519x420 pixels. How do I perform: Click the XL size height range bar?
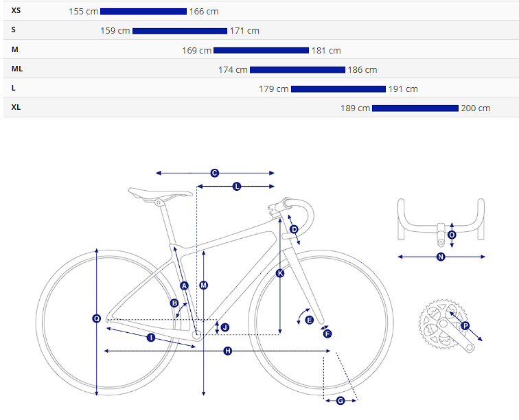[415, 108]
